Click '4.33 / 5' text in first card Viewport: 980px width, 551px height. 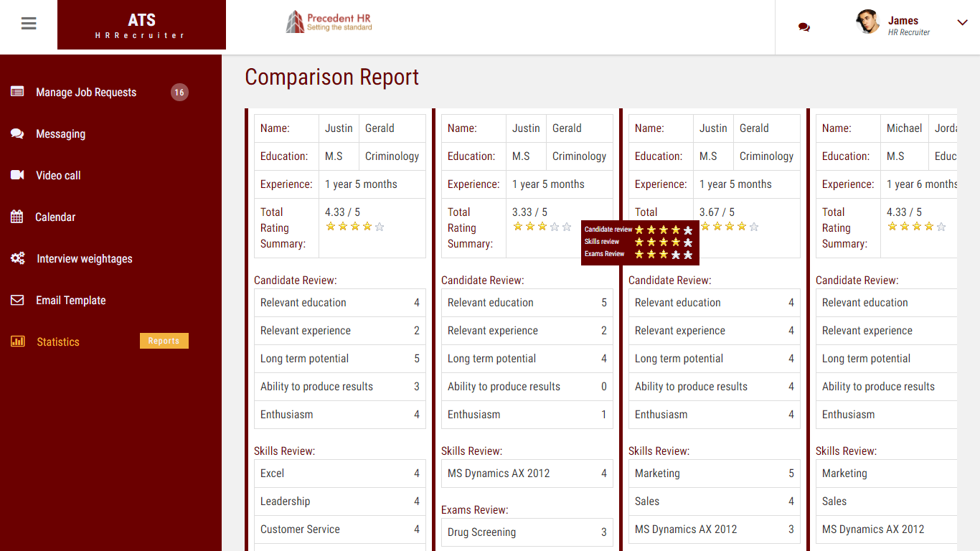343,212
